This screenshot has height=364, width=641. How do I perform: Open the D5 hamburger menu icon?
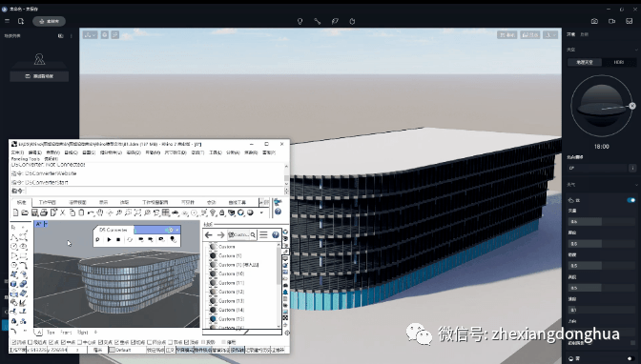[x=7, y=21]
